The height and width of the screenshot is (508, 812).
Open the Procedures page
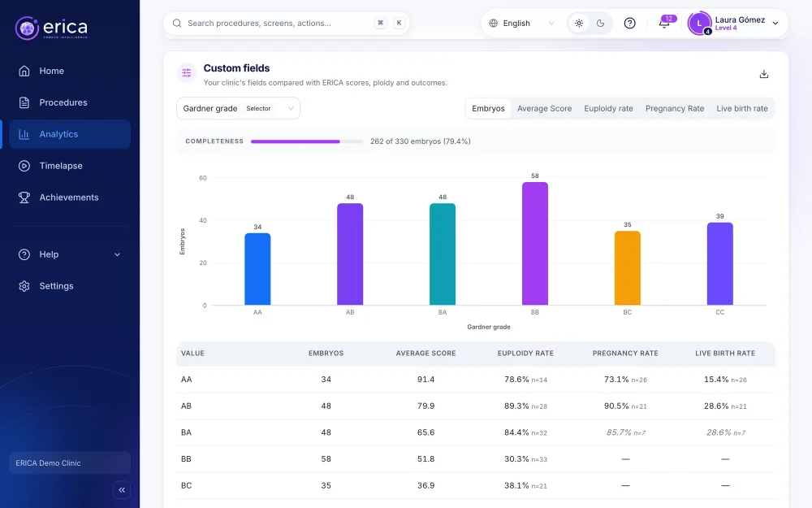click(x=70, y=102)
